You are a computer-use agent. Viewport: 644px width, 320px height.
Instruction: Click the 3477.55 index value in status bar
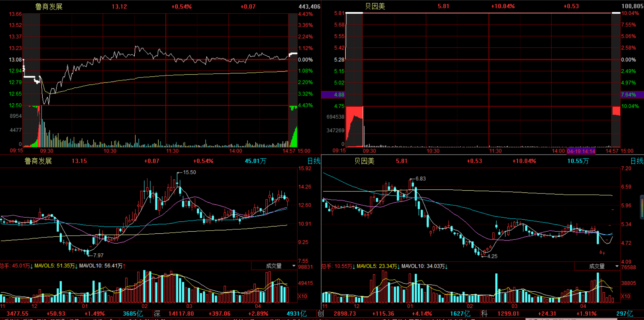pyautogui.click(x=17, y=314)
